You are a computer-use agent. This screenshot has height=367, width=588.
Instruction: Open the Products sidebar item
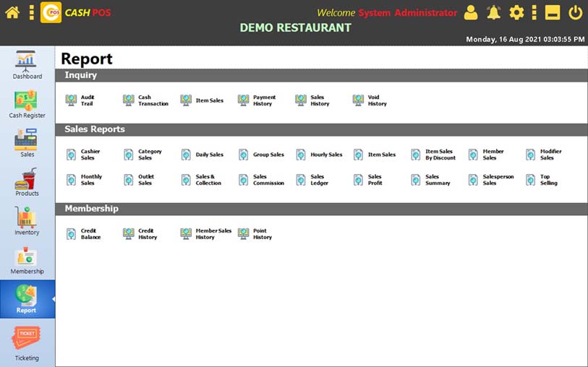point(27,182)
